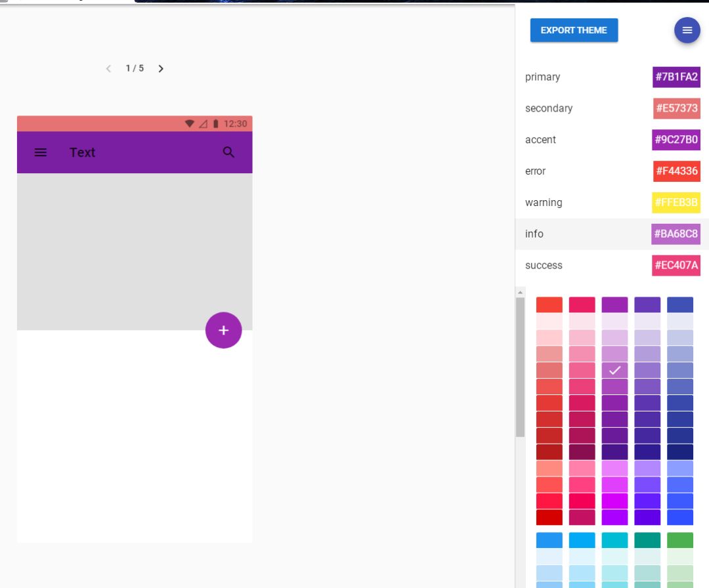Viewport: 709px width, 588px height.
Task: Click the battery icon in preview status bar
Action: [x=216, y=123]
